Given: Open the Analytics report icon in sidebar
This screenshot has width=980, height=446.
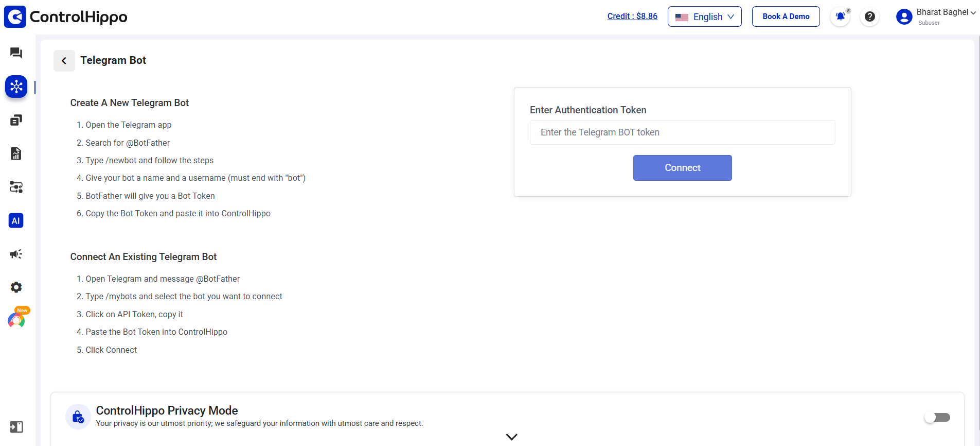Looking at the screenshot, I should coord(16,153).
